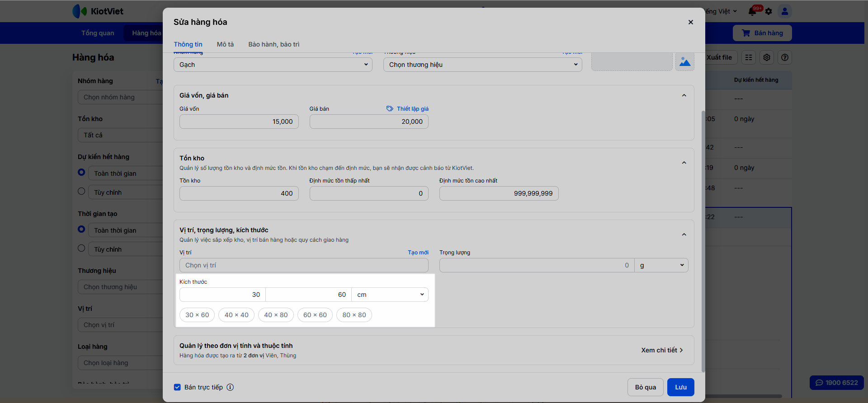The height and width of the screenshot is (403, 868).
Task: Click the KiotViet logo
Action: [98, 11]
